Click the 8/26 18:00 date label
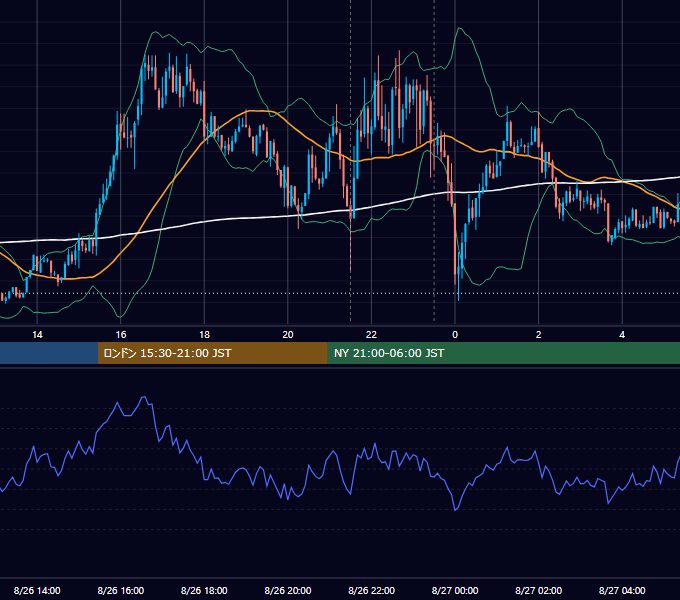 204,590
